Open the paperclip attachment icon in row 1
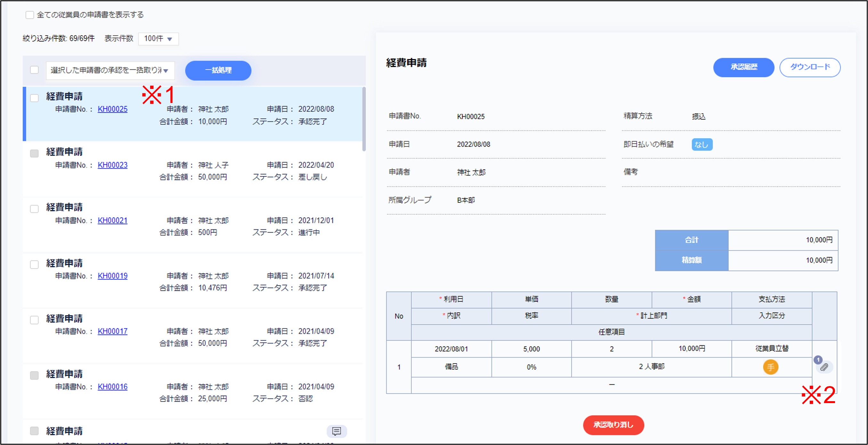Screen dimensions: 868x445 point(824,367)
